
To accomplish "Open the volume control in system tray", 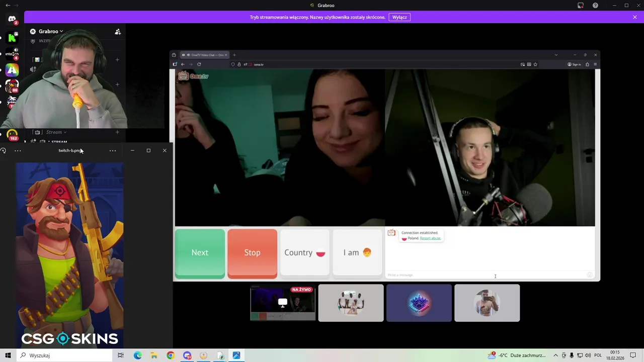I will click(588, 355).
